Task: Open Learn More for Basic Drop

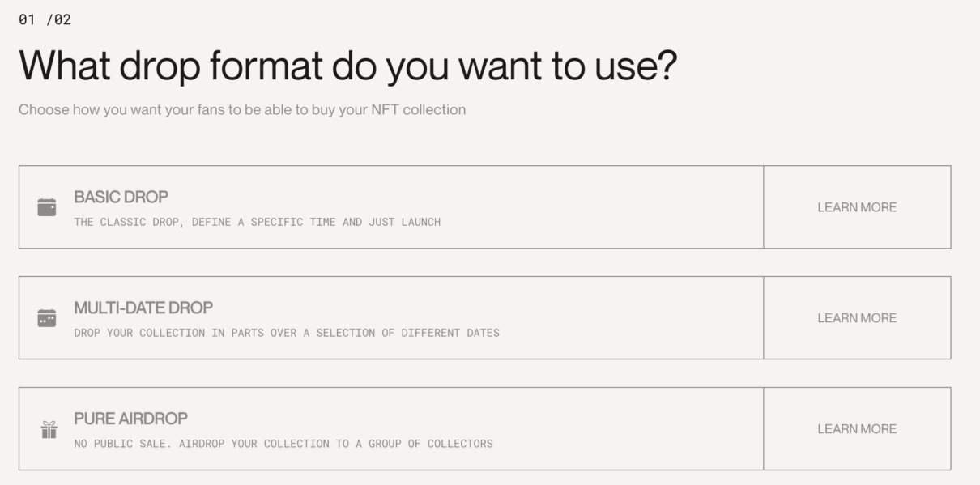Action: click(x=857, y=207)
